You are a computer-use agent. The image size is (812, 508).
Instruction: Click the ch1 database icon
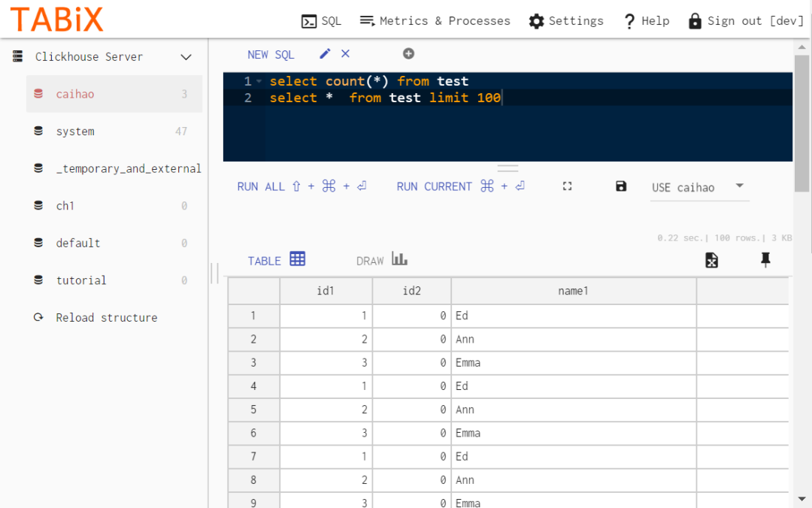[x=38, y=206]
